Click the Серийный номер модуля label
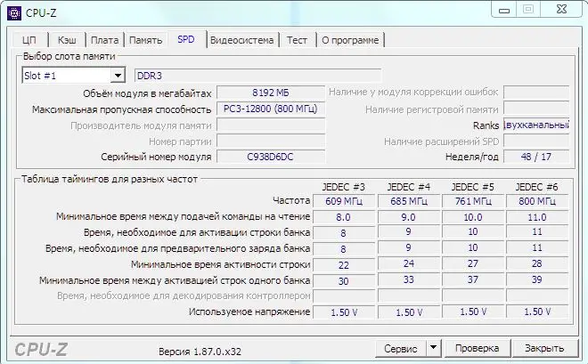 click(156, 157)
